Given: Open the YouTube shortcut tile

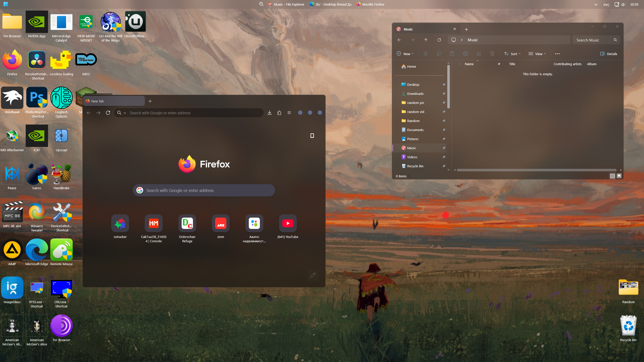Looking at the screenshot, I should point(288,223).
